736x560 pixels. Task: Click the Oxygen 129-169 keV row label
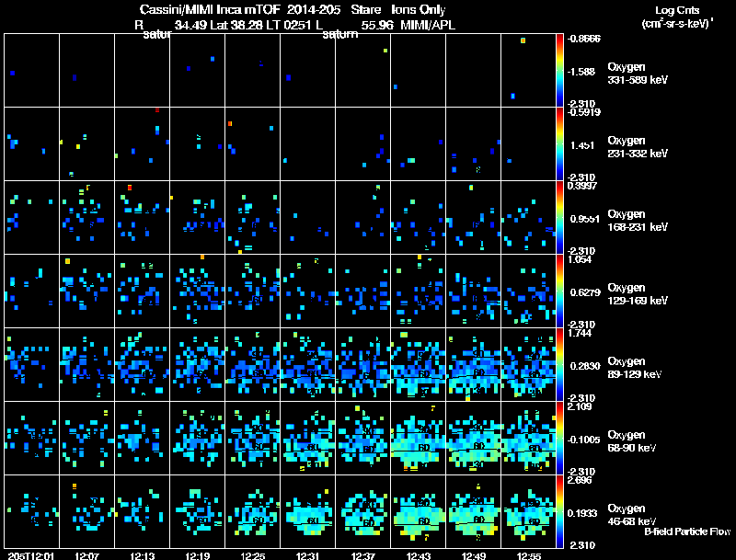click(637, 292)
